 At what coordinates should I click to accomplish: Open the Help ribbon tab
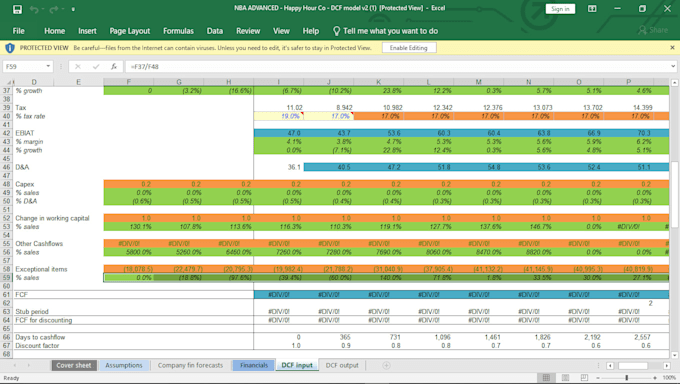tap(311, 31)
